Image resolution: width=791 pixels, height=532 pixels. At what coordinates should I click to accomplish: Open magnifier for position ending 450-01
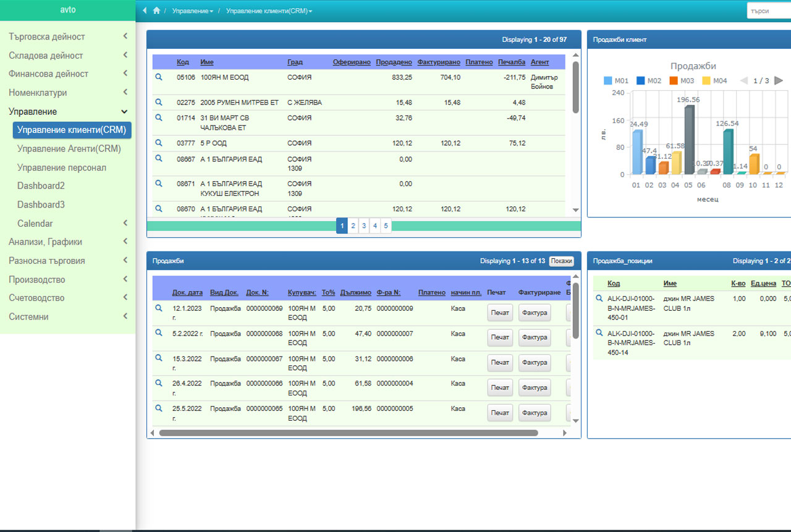point(599,298)
